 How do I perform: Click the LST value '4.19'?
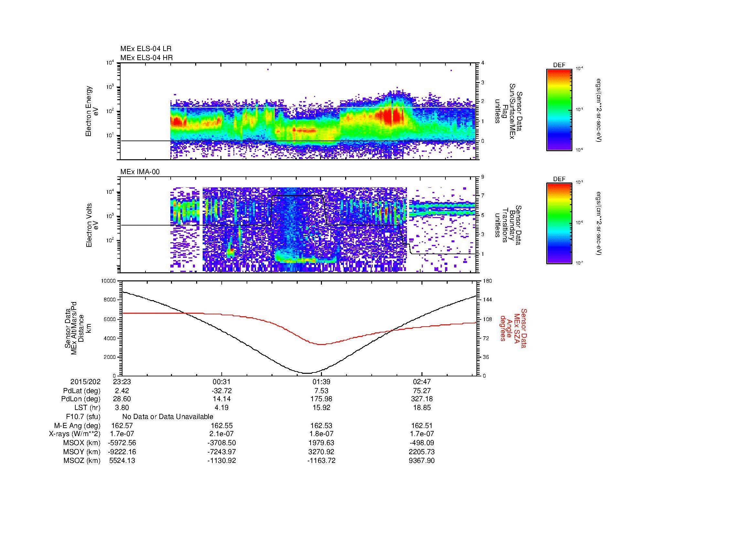(222, 408)
